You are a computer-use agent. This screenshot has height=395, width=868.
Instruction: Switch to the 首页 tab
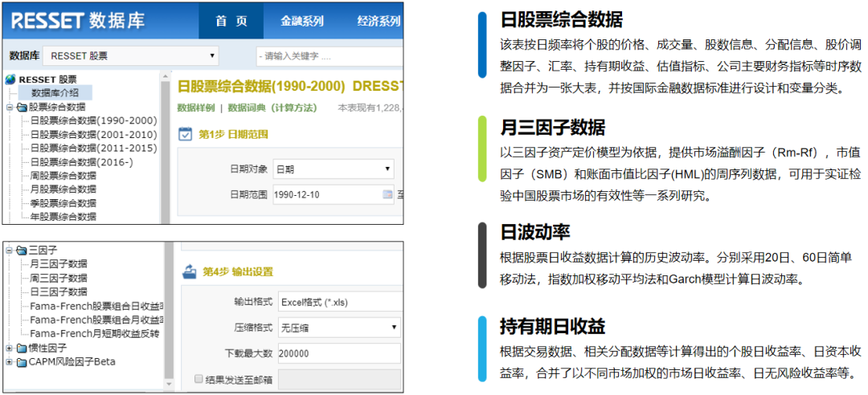click(231, 21)
